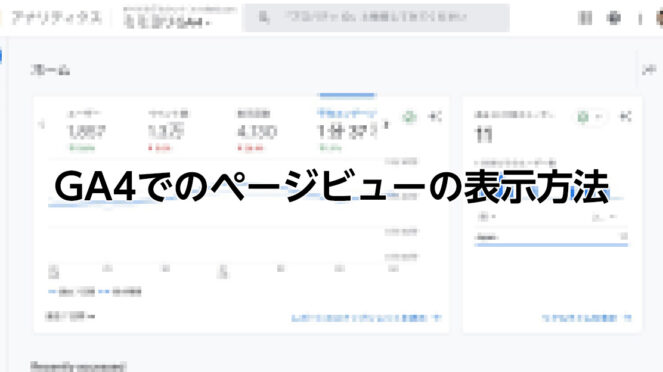Click share icon on main chart card
Viewport: 663px width, 372px height.
(x=435, y=117)
